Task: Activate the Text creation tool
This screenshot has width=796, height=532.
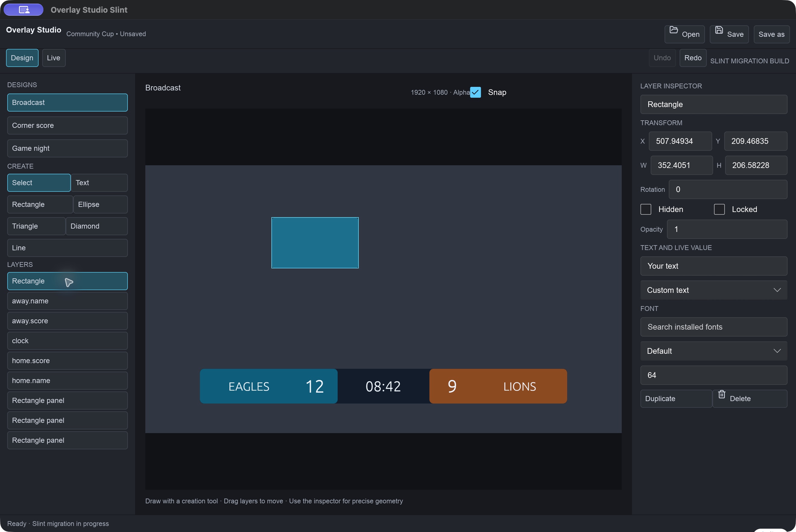Action: 99,182
